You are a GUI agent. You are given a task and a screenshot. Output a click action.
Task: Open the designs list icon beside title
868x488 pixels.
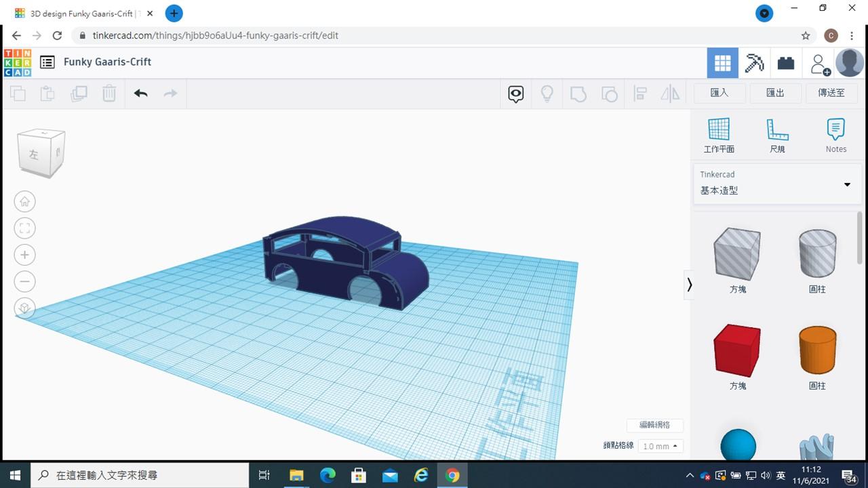tap(47, 62)
